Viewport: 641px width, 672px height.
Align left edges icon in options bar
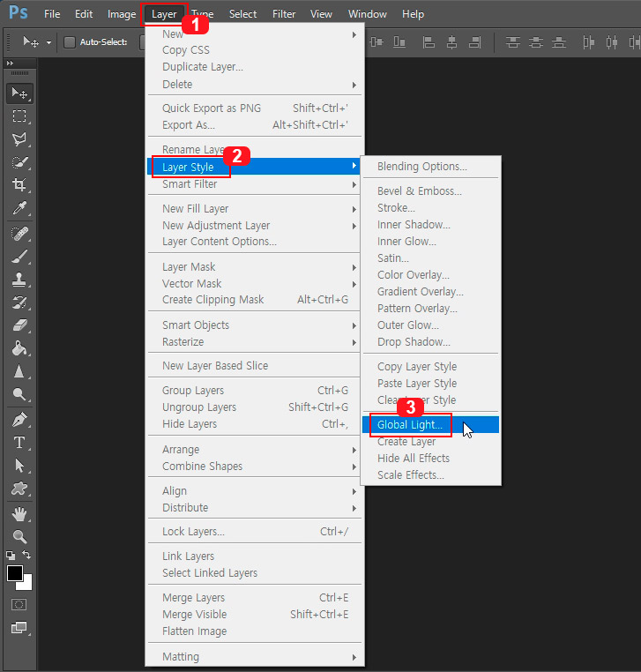tap(428, 42)
